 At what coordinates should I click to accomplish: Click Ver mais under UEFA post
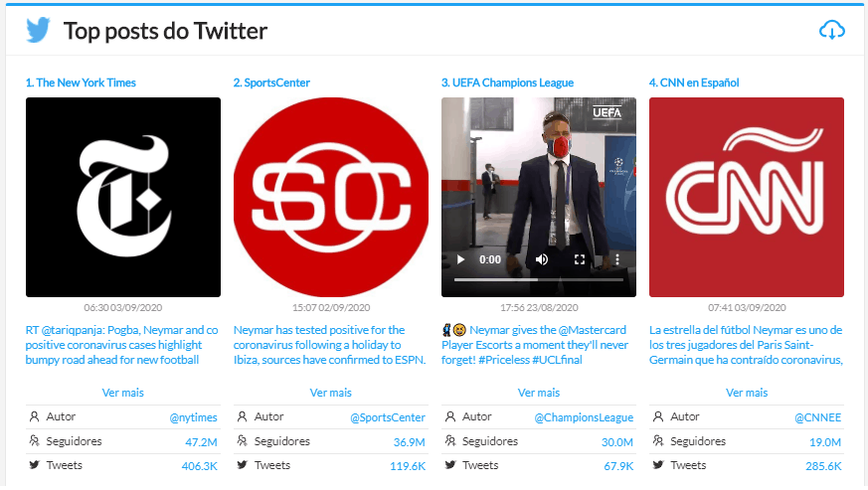539,393
